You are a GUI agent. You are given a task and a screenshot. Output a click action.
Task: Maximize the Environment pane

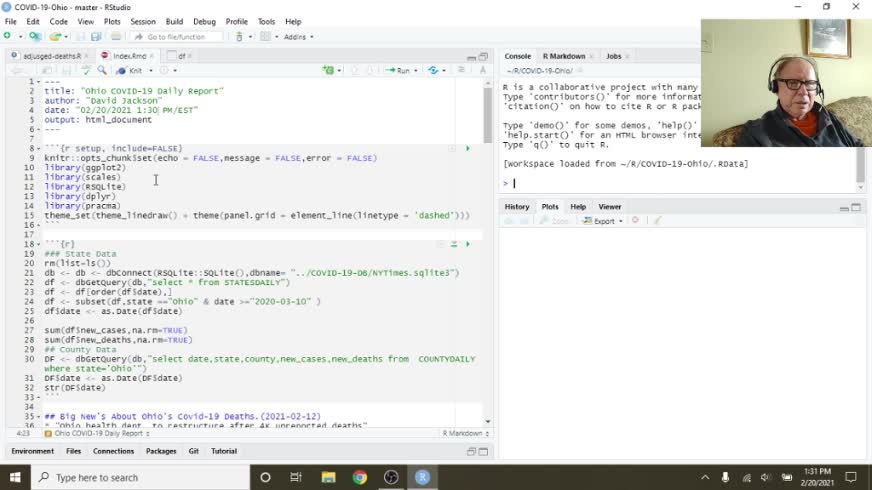483,452
